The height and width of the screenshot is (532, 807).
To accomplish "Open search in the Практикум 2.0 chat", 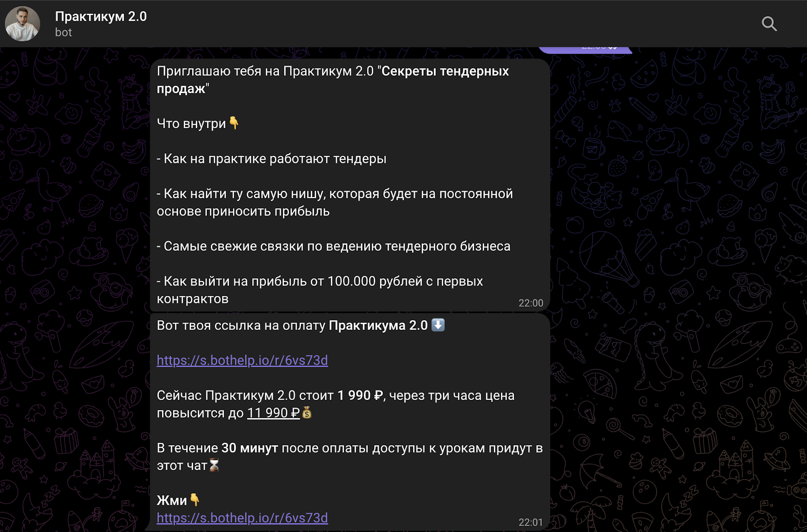I will pyautogui.click(x=769, y=24).
